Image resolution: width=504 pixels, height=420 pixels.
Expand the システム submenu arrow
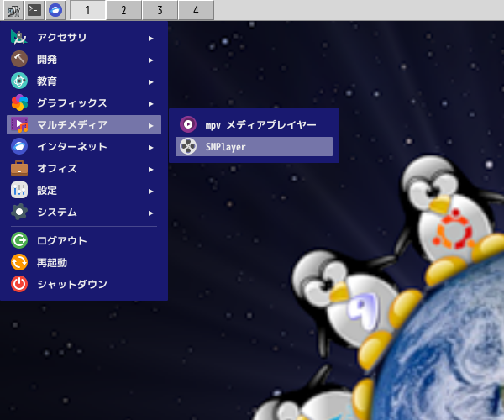click(150, 213)
